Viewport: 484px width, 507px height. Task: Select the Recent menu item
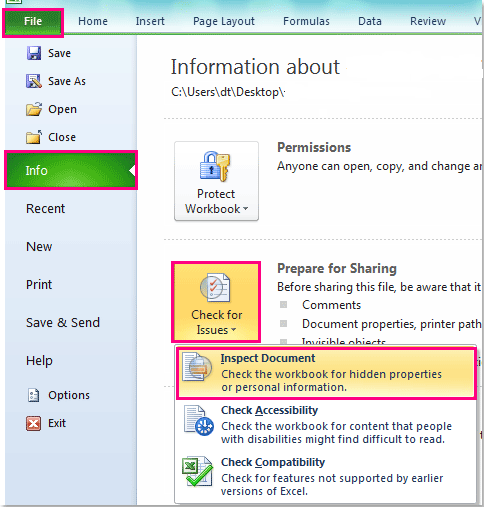(x=45, y=209)
